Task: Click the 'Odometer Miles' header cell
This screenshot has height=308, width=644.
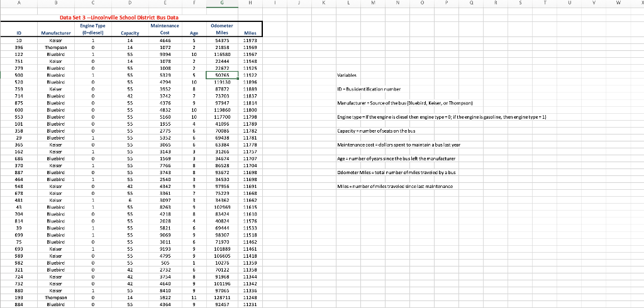Action: [x=222, y=29]
